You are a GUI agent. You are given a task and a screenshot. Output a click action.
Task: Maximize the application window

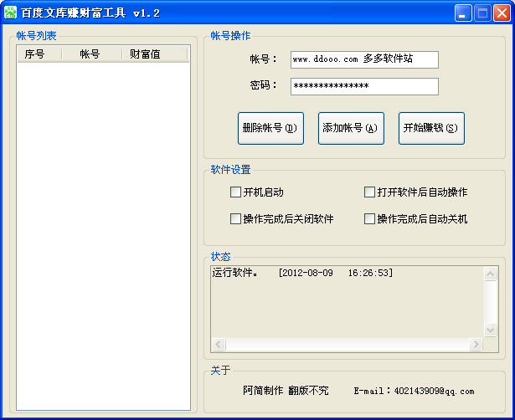tap(483, 13)
